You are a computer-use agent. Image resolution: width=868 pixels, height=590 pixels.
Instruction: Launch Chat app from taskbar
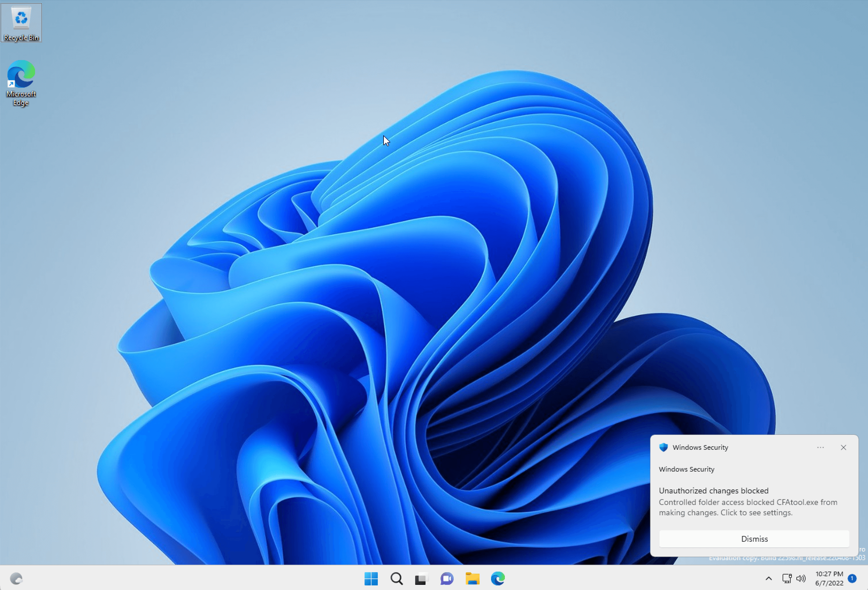click(x=447, y=579)
